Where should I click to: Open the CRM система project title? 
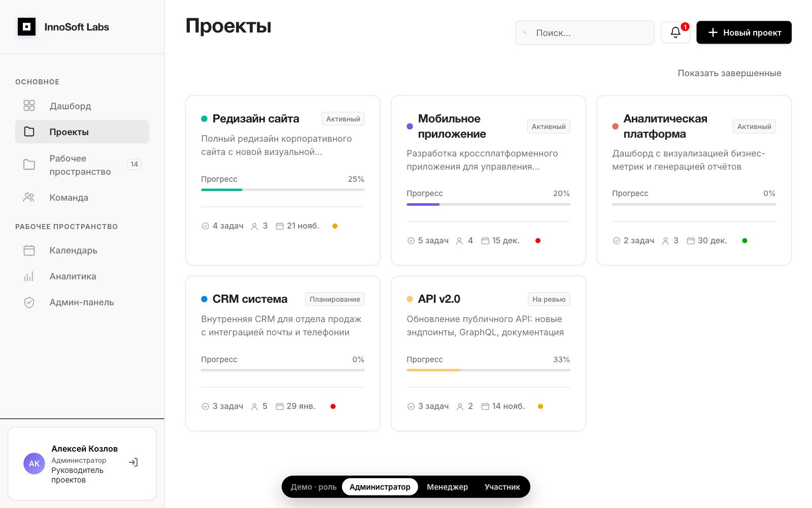(250, 299)
